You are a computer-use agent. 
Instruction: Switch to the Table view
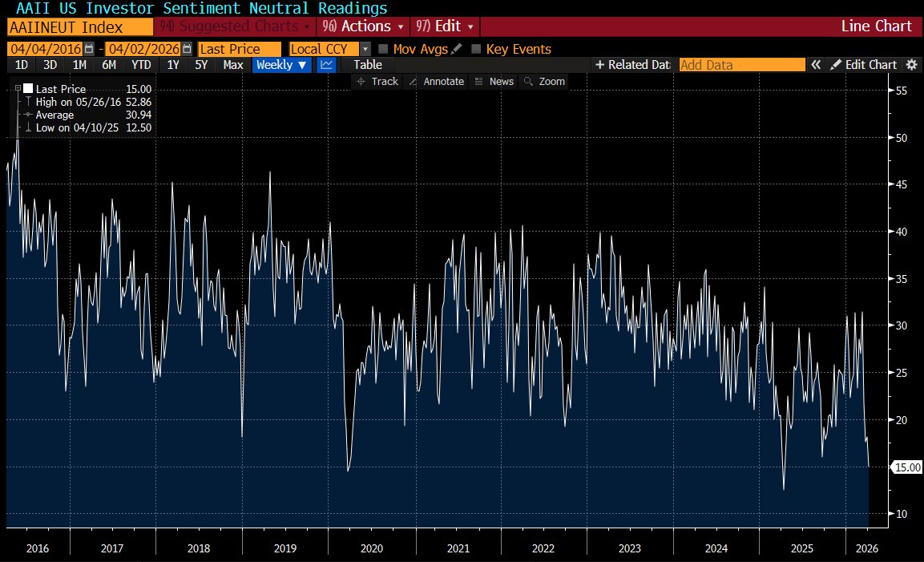[368, 65]
